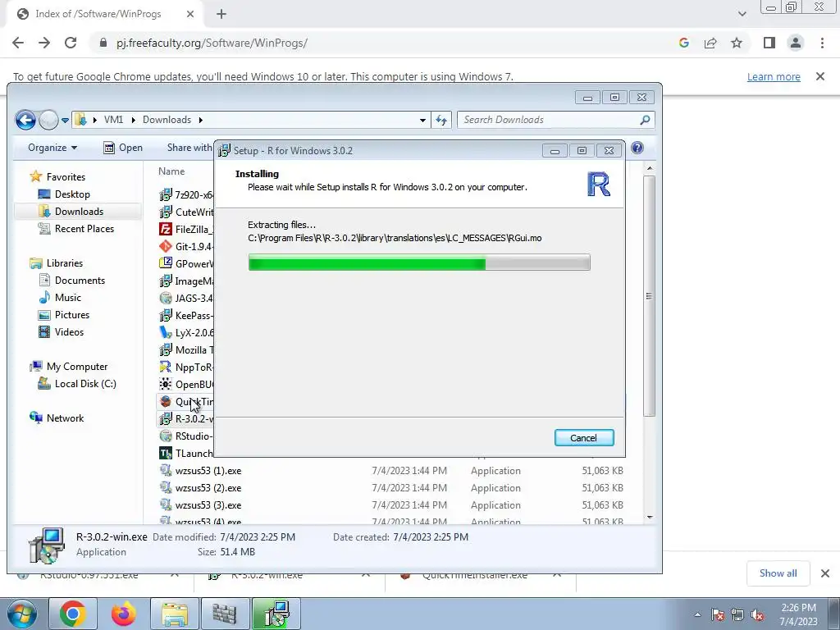The width and height of the screenshot is (840, 630).
Task: Select the FileZilla installer file icon
Action: pos(166,230)
